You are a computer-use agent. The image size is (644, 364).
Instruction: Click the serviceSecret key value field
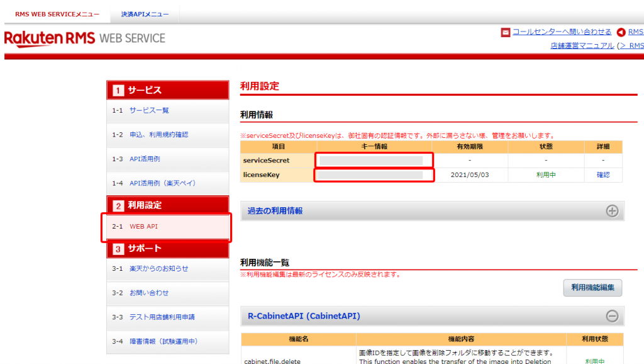click(x=371, y=161)
